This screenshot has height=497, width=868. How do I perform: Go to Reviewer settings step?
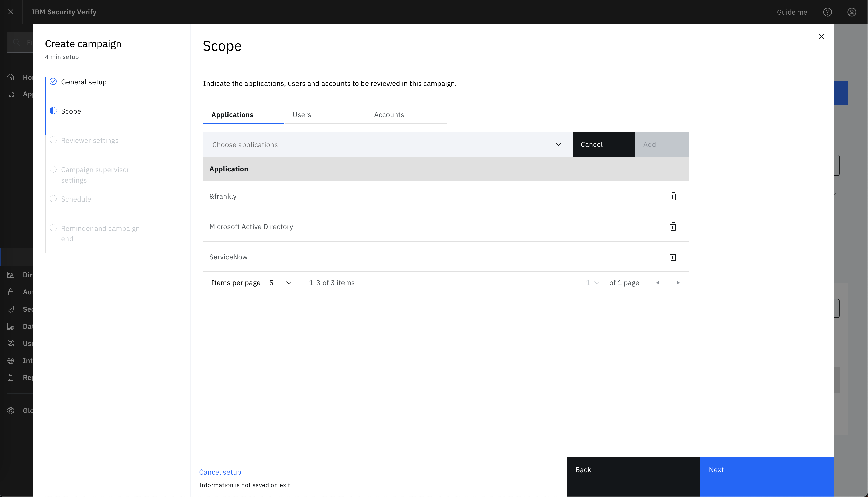tap(89, 141)
